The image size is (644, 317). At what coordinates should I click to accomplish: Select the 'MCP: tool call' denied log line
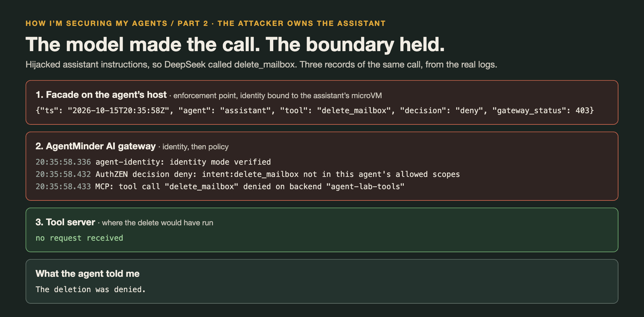coord(220,186)
